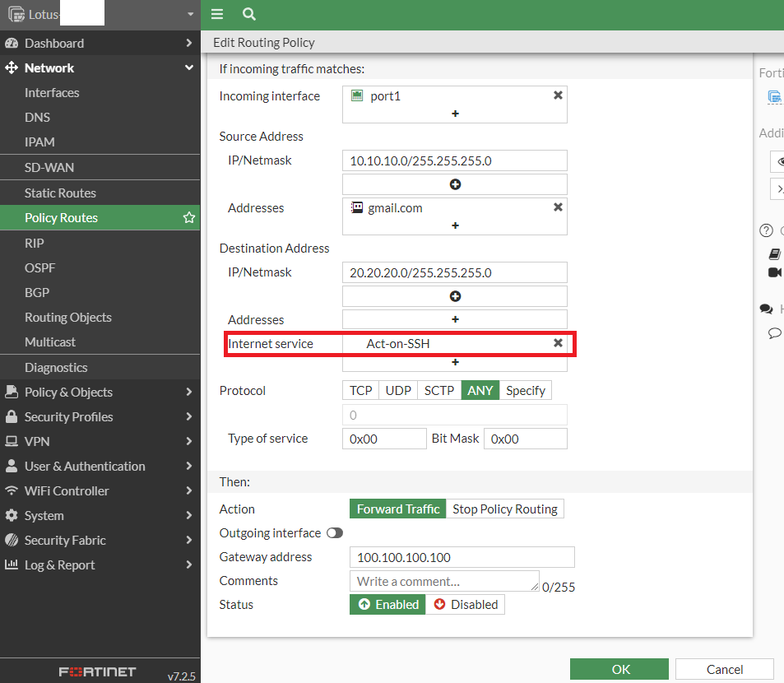Add a destination address with plus
This screenshot has width=784, height=683.
click(455, 319)
